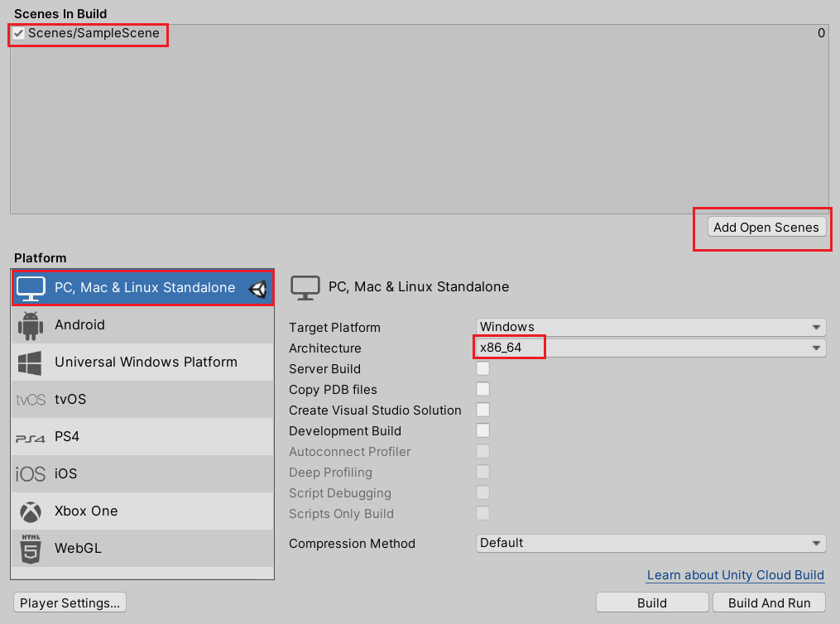
Task: Select the Xbox One platform entry
Action: tap(142, 511)
